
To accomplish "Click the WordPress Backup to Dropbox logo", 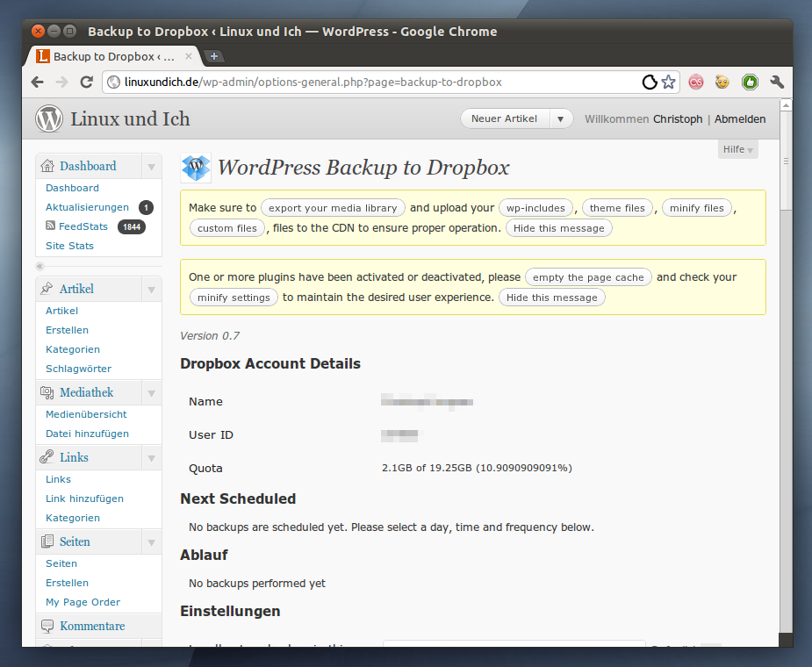I will click(196, 168).
